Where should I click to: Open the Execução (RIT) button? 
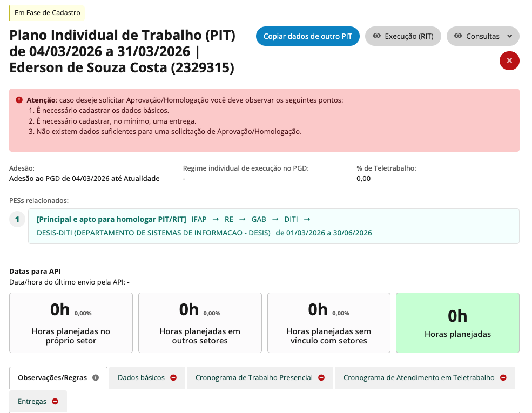click(403, 36)
